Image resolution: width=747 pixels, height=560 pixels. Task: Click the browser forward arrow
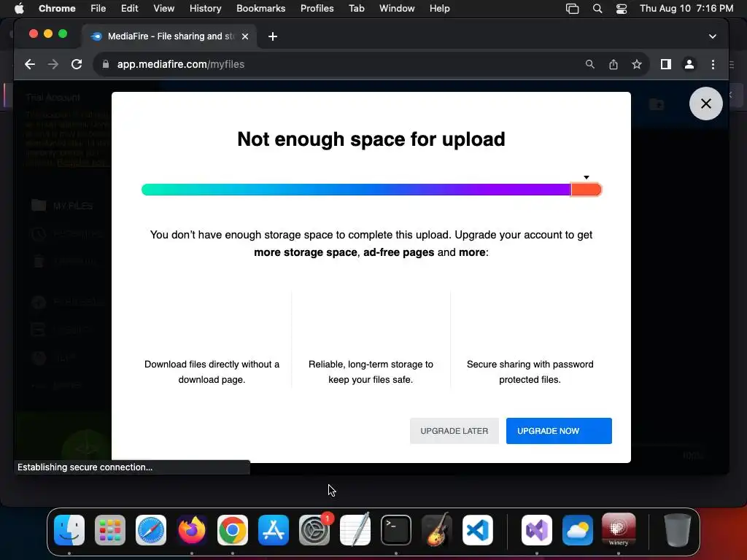point(53,64)
